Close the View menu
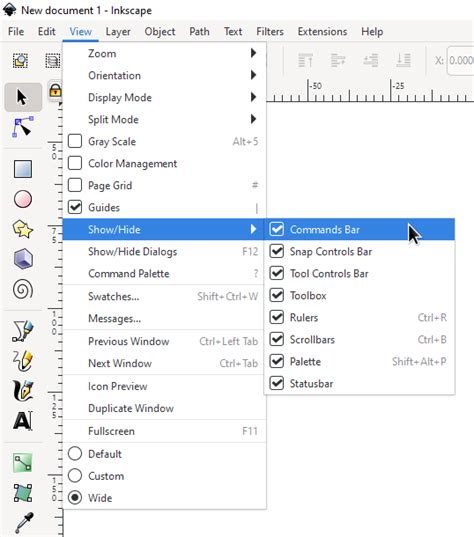 point(80,32)
